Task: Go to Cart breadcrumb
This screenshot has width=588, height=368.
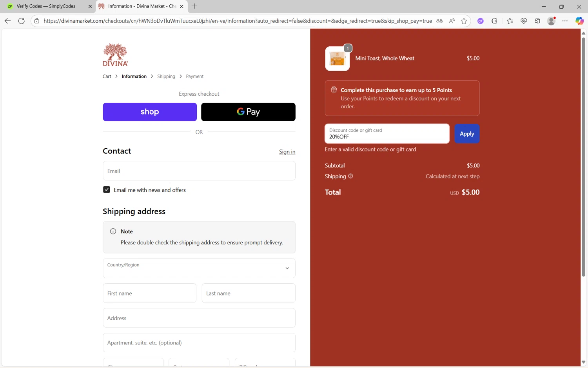Action: click(107, 76)
